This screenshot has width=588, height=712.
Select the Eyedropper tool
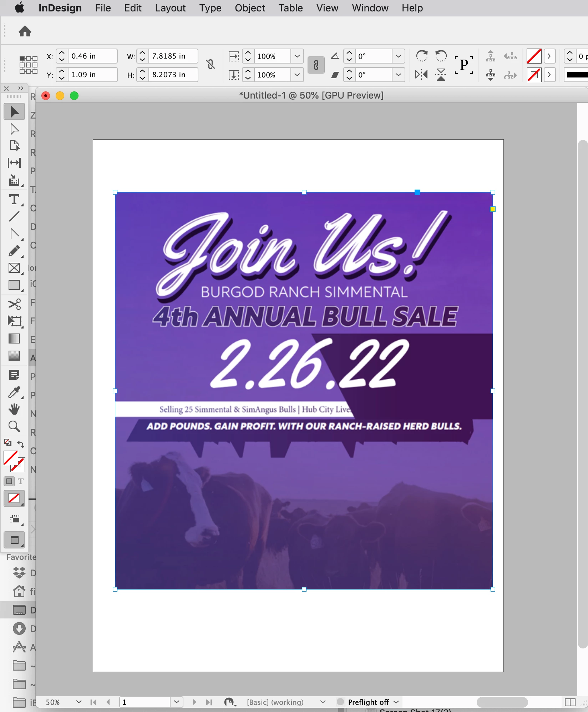14,392
